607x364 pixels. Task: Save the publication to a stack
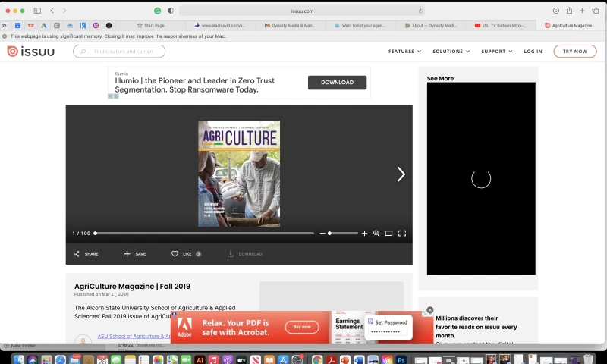(x=135, y=254)
